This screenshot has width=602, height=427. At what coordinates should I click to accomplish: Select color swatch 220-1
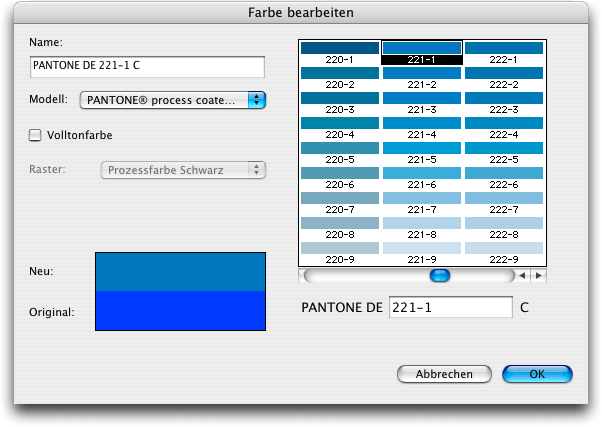[340, 48]
